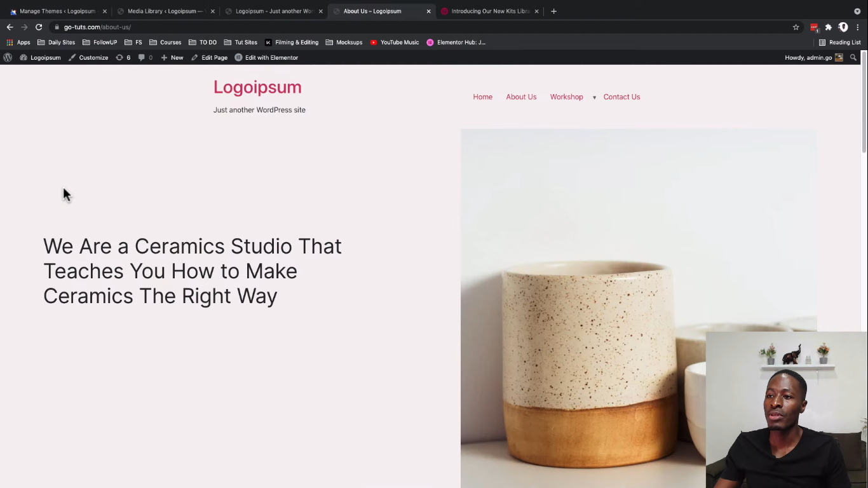Open the FS bookmark folder
Viewport: 868px width, 488px height.
(133, 43)
